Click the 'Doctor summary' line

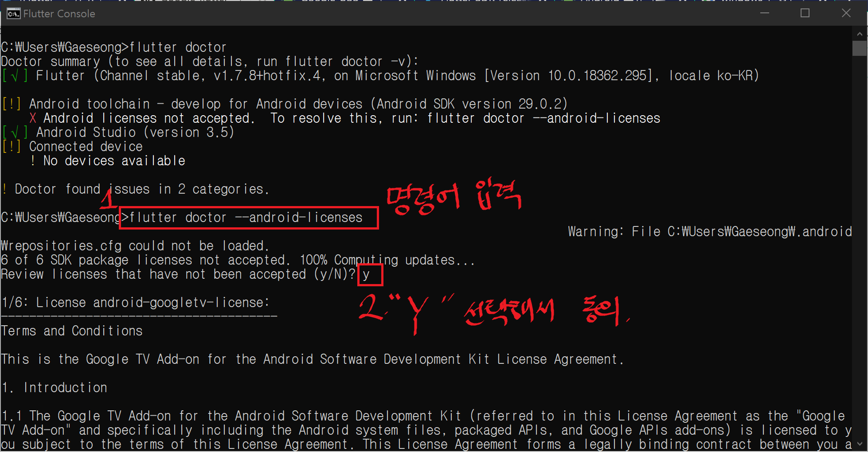(x=209, y=62)
